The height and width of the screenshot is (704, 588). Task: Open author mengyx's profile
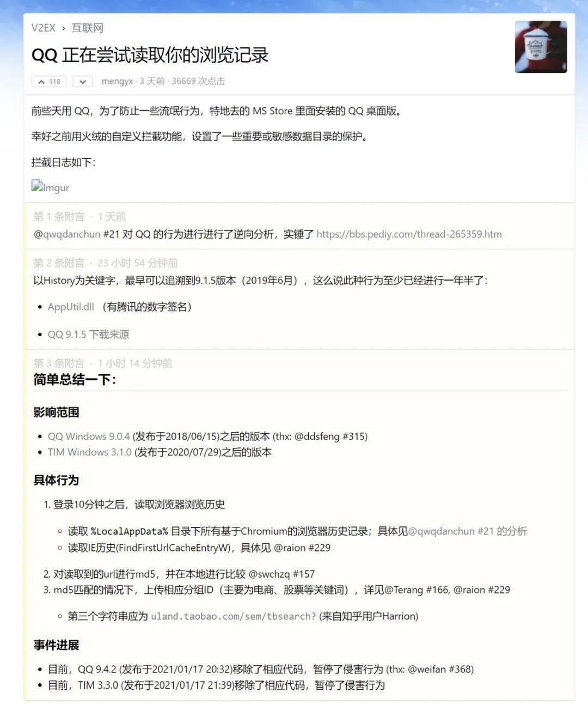[117, 81]
